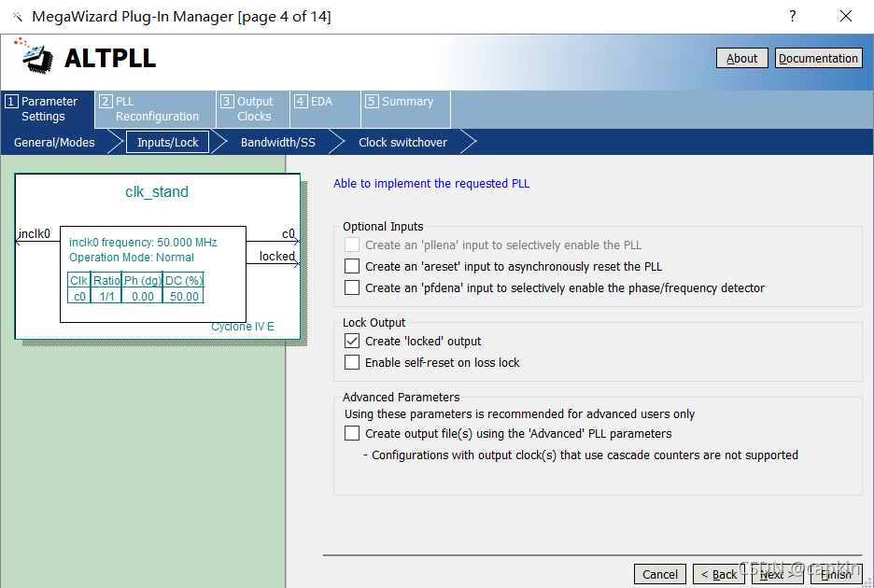This screenshot has width=874, height=588.
Task: Go to Bandwidth/SS subpage
Action: coord(278,142)
